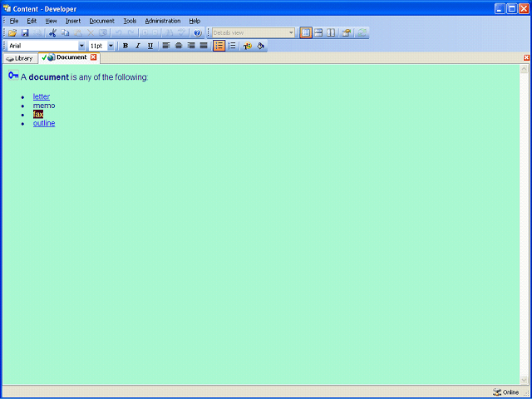Click the application icon in the title bar
The image size is (532, 399).
pos(7,8)
